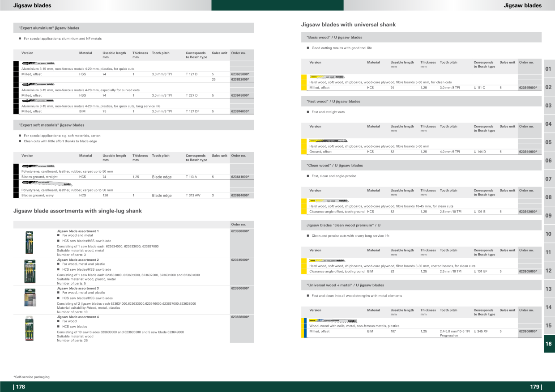Select order number 623639000*
Image resolution: width=555 pixels, height=392 pixels.
240,74
